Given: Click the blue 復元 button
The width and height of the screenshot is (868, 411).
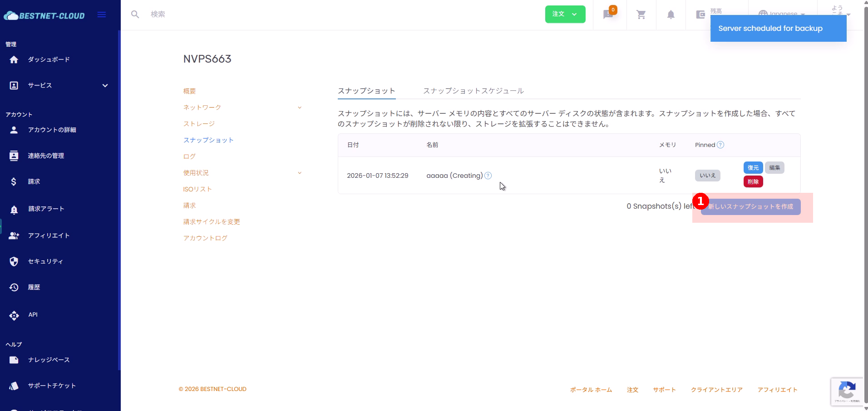Looking at the screenshot, I should (753, 168).
